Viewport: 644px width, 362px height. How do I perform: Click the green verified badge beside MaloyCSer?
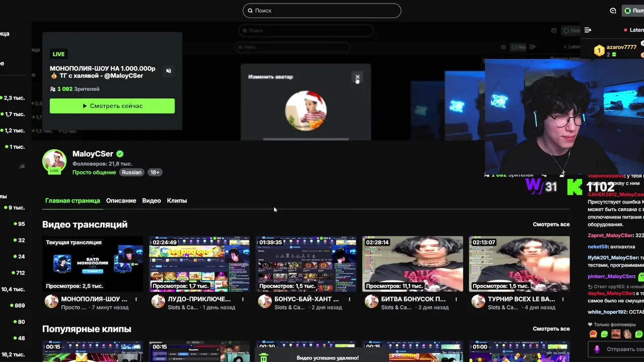tap(120, 154)
